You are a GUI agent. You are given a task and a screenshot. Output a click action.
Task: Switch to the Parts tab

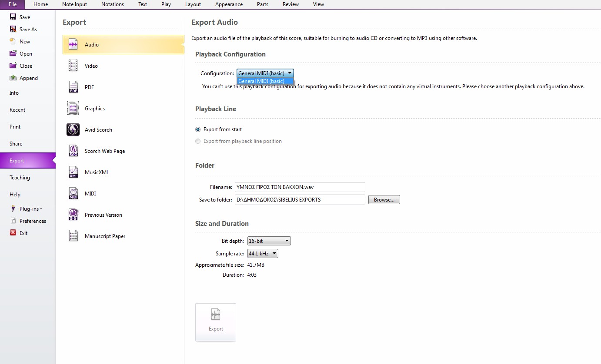[263, 4]
